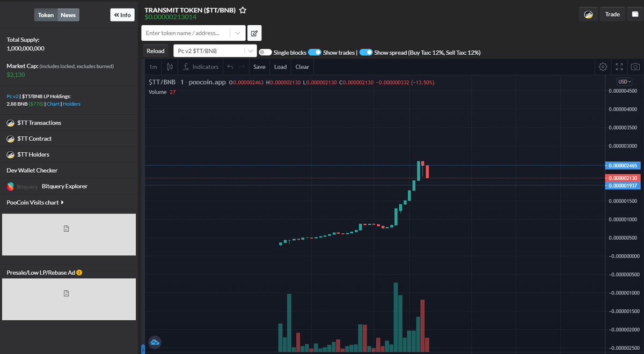Viewport: 644px width, 354px height.
Task: Load a saved chart layout
Action: click(280, 67)
